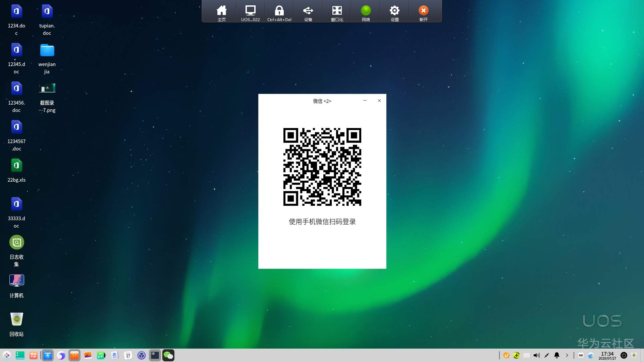
Task: Click the WeChat icon in dock
Action: pos(168,355)
